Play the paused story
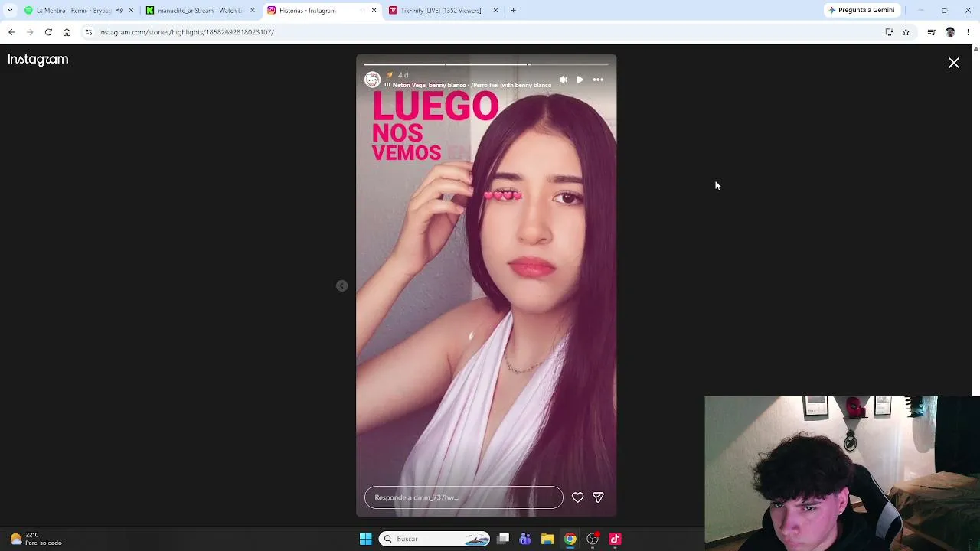Screen dimensions: 980x551 (580, 80)
